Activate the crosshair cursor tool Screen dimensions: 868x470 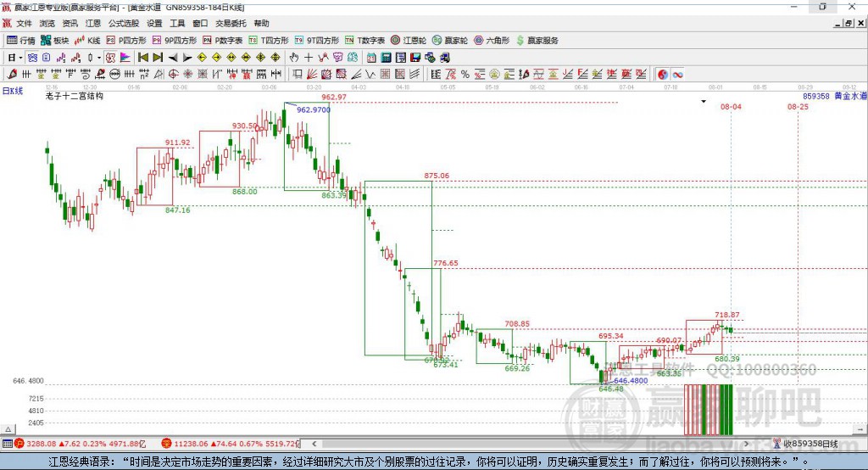[309, 58]
